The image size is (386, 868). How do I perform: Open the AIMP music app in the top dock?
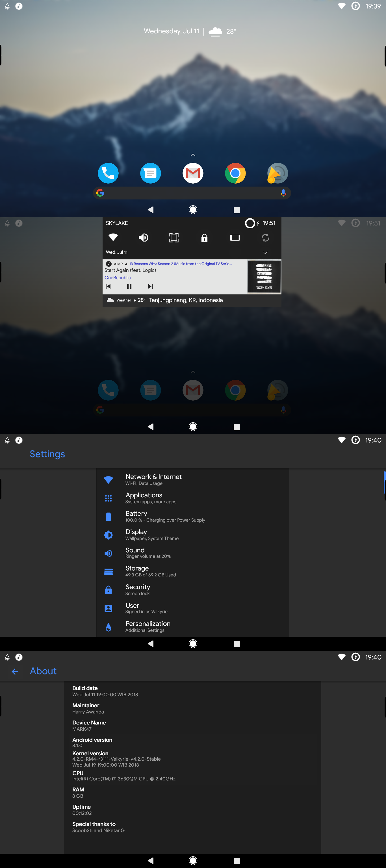point(277,173)
